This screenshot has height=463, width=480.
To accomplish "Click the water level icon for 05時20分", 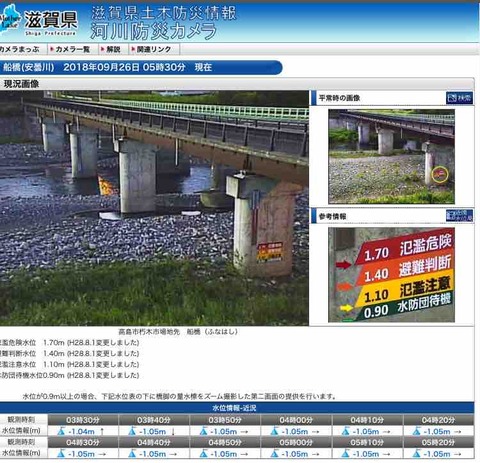I will click(417, 454).
